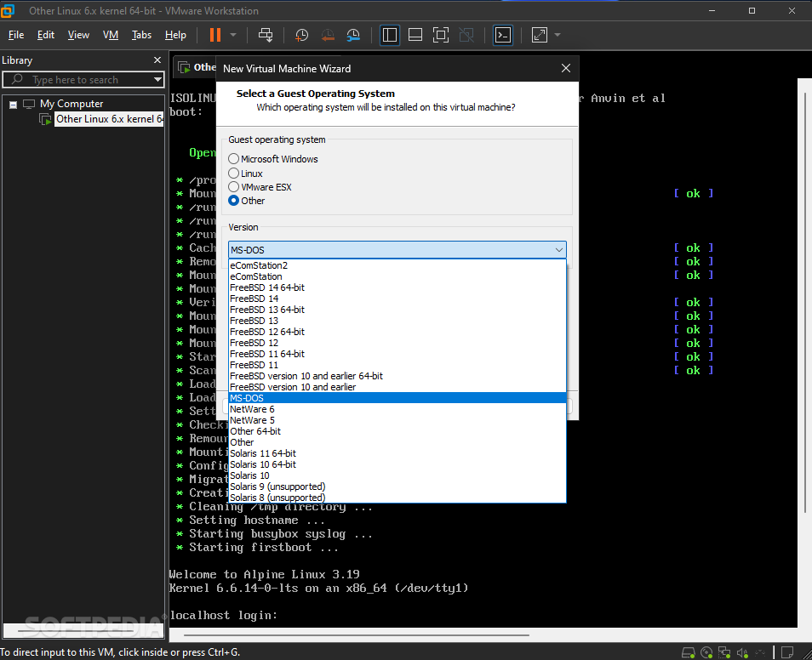
Task: Open the View menu
Action: (x=78, y=35)
